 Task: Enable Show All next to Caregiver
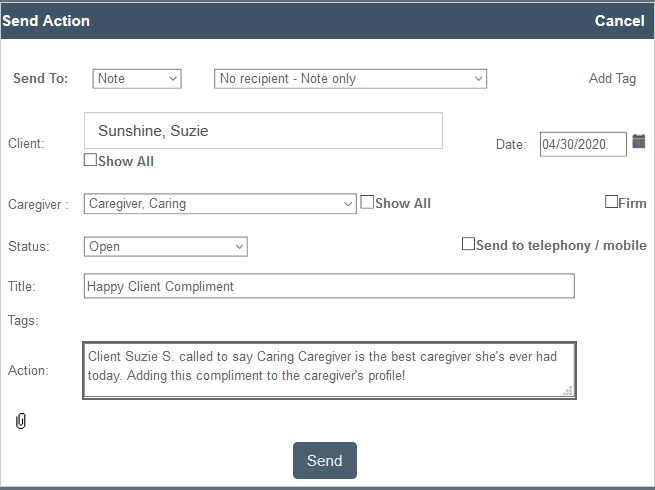[x=367, y=202]
